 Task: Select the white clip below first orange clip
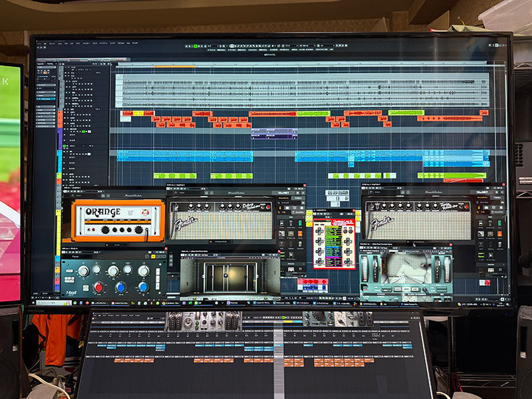(x=126, y=119)
